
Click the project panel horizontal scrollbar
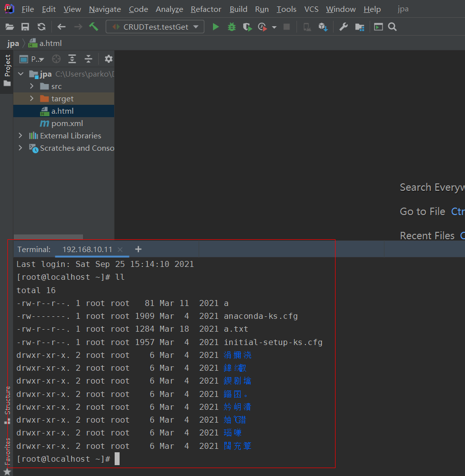(48, 236)
